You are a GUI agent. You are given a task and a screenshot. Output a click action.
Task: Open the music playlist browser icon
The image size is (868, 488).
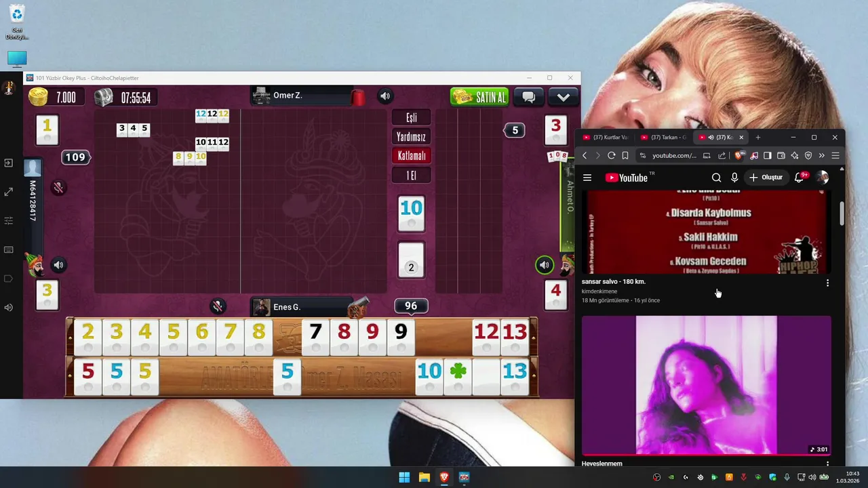click(754, 156)
